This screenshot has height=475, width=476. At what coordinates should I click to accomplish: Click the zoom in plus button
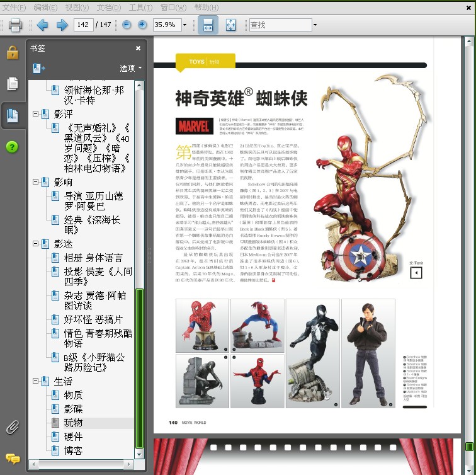point(142,25)
